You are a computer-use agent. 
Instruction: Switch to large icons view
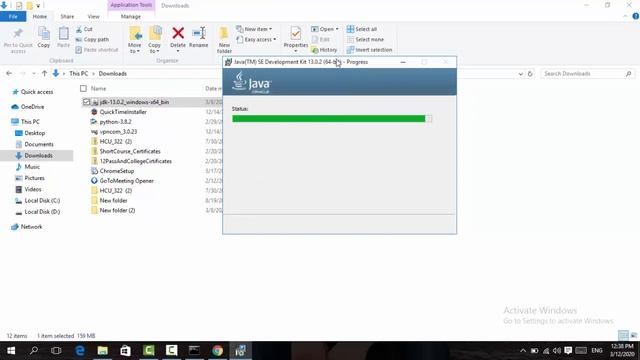634,336
